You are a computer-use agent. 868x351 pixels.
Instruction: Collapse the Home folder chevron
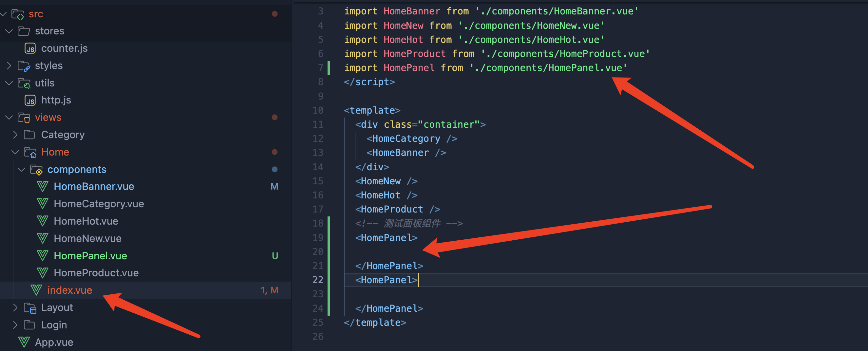coord(15,152)
